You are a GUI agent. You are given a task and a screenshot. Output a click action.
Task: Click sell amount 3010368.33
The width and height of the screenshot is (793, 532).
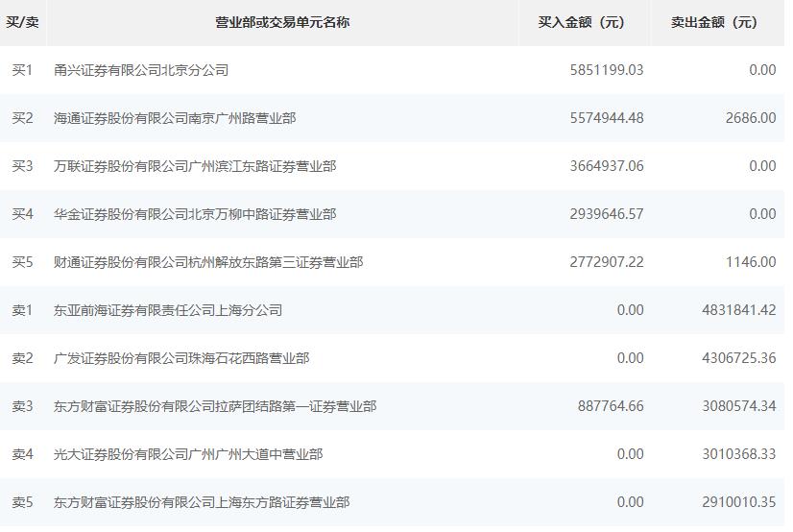pyautogui.click(x=739, y=454)
